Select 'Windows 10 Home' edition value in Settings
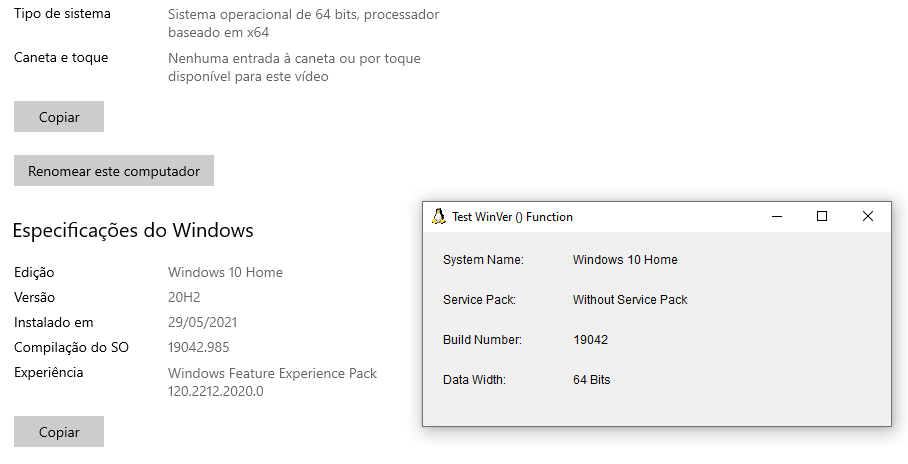This screenshot has width=908, height=464. click(225, 272)
